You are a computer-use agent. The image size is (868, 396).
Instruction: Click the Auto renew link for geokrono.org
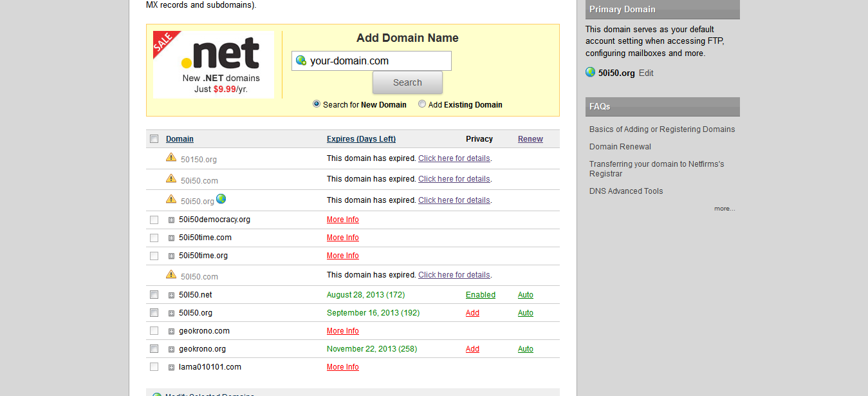pyautogui.click(x=526, y=349)
